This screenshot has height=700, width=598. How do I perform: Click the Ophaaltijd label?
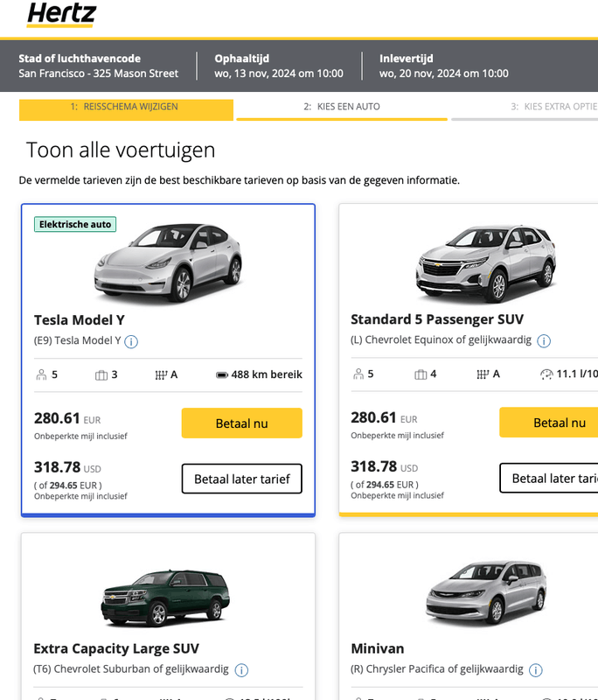241,59
